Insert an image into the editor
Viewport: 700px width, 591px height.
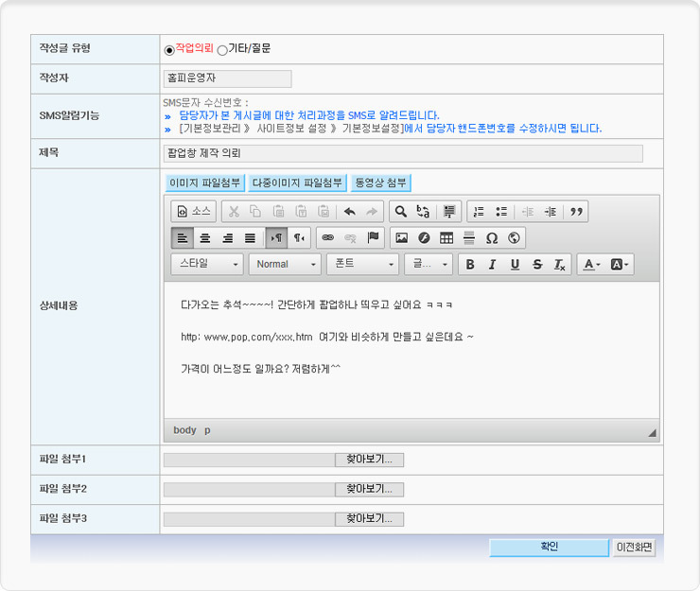tap(402, 238)
